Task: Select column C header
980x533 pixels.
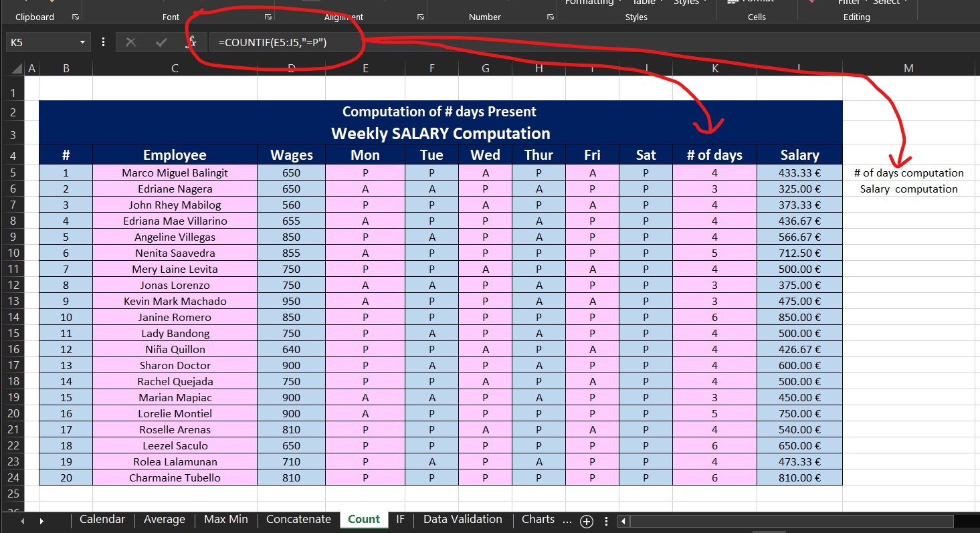Action: pos(175,68)
